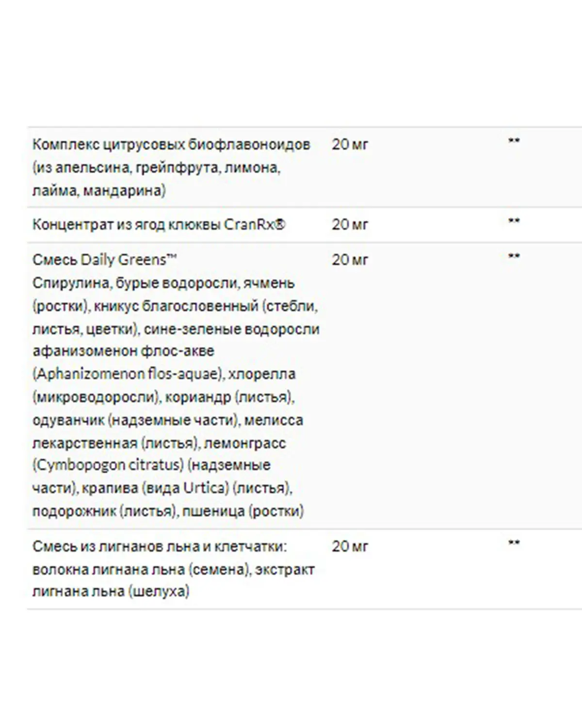Click the flax lignans and fiber blend title
Screen dimensions: 582x728
tap(160, 546)
